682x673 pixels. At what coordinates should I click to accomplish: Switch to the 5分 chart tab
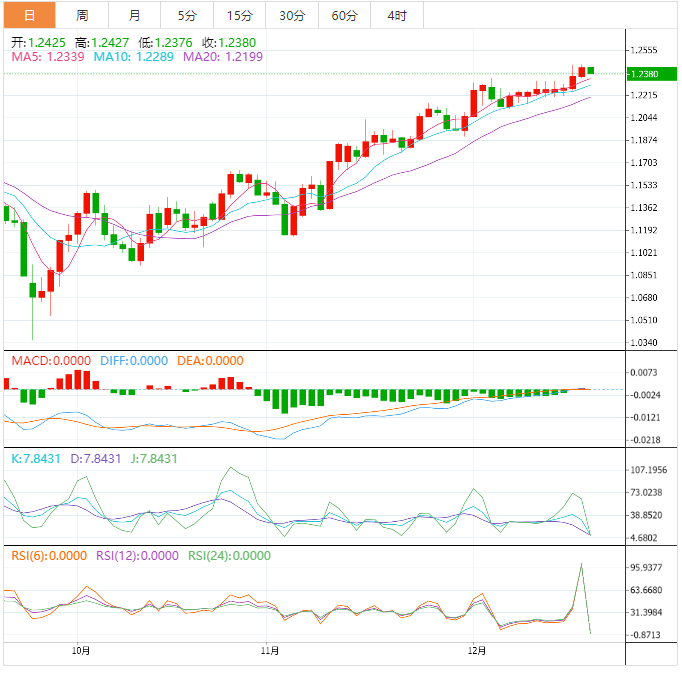coord(187,15)
